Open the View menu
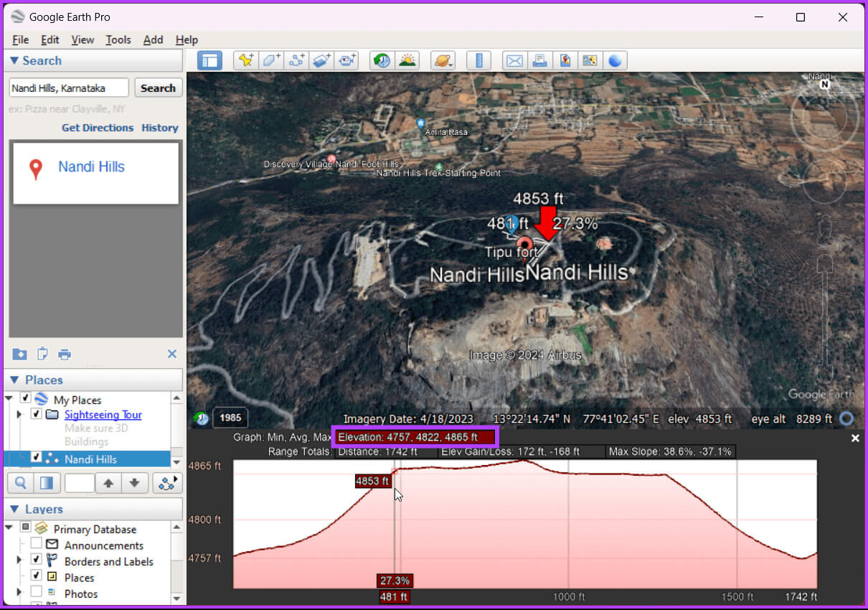The image size is (868, 610). pos(82,40)
